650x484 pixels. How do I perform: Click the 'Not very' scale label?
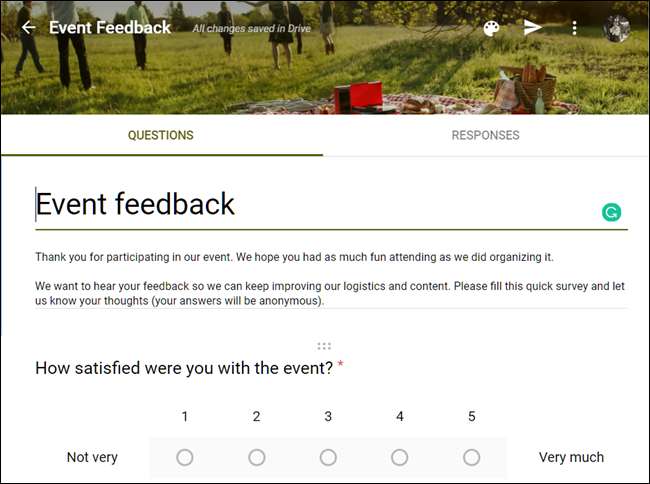click(x=92, y=457)
